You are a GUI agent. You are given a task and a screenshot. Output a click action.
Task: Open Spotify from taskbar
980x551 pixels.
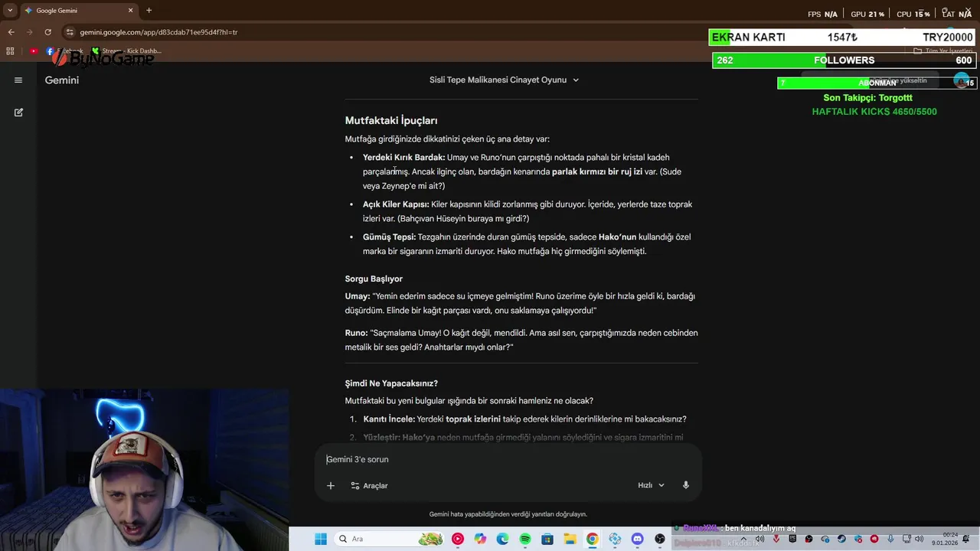(x=525, y=539)
